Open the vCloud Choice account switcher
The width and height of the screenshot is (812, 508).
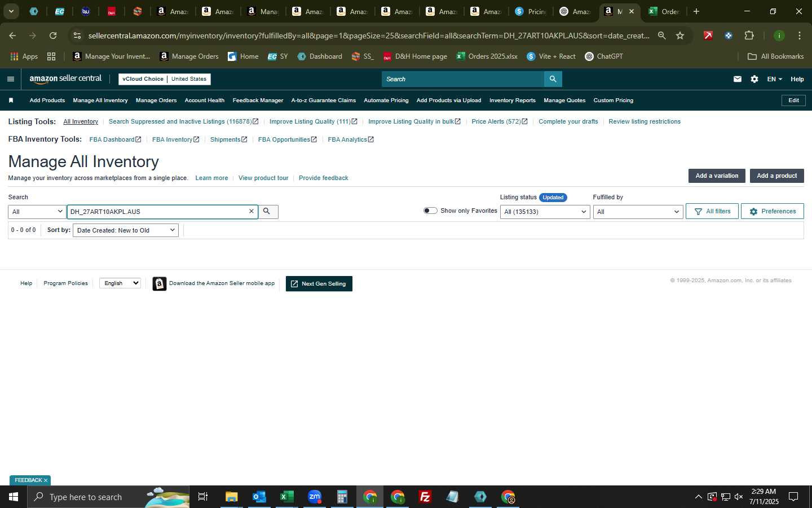point(165,79)
